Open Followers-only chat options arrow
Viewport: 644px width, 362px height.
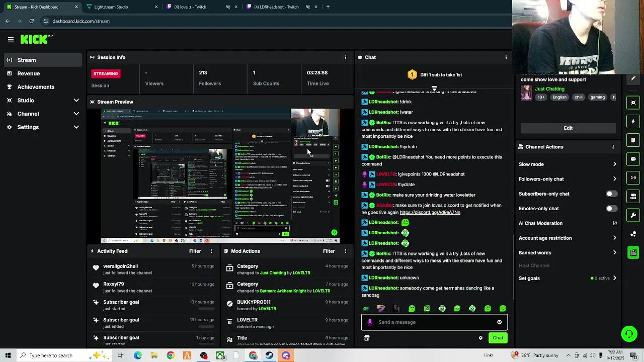click(614, 179)
